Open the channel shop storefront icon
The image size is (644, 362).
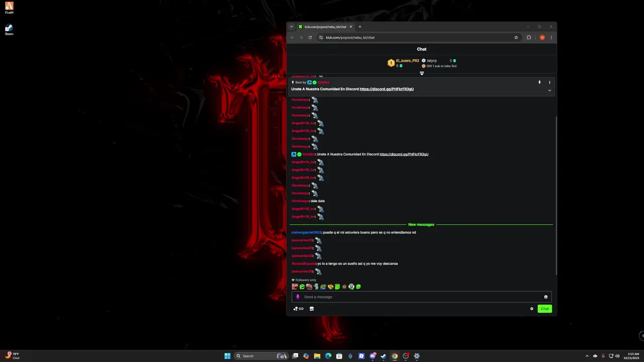(311, 309)
